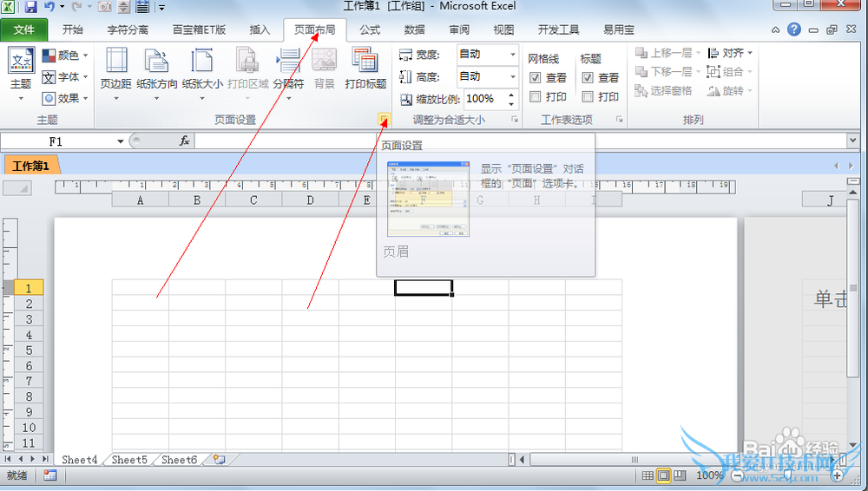The height and width of the screenshot is (491, 868).
Task: Toggle Gridlines View (查看) checkbox
Action: pos(535,78)
